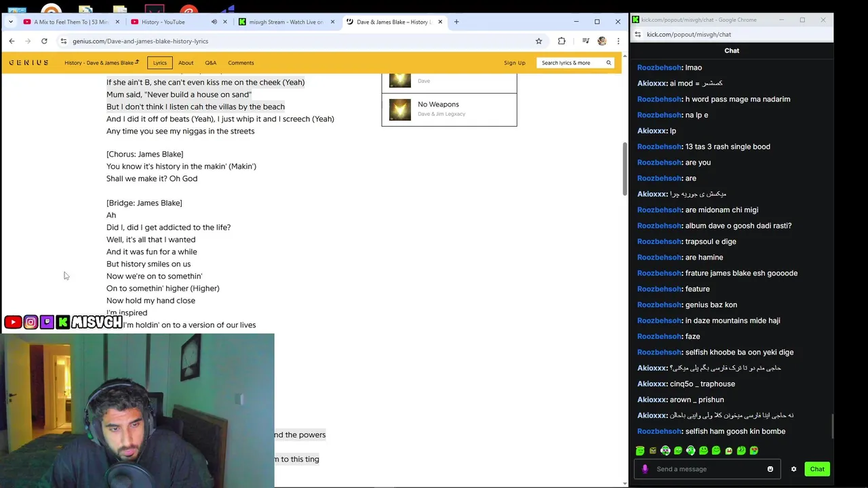Screen dimensions: 868x488
Task: Go forward in Genius browser window
Action: pyautogui.click(x=28, y=41)
